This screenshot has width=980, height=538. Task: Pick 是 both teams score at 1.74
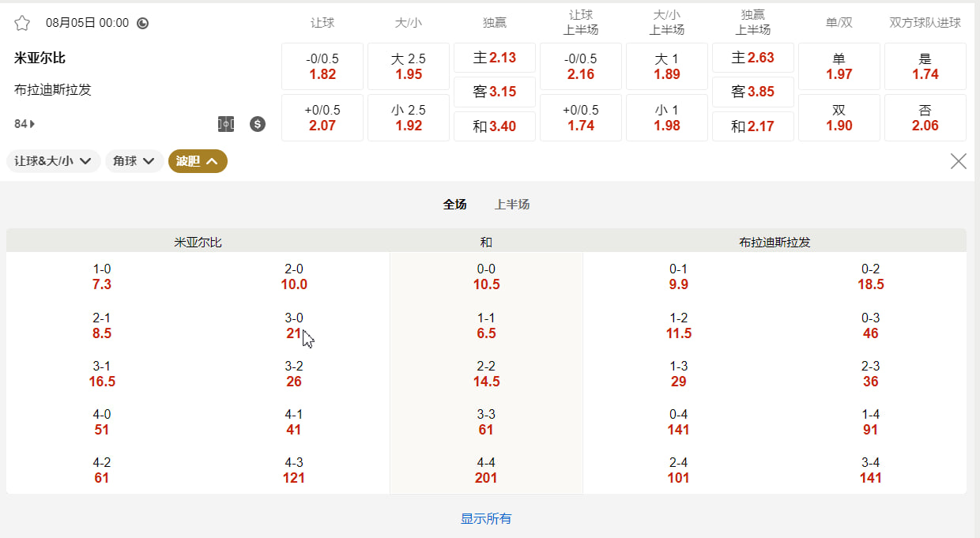tap(925, 66)
